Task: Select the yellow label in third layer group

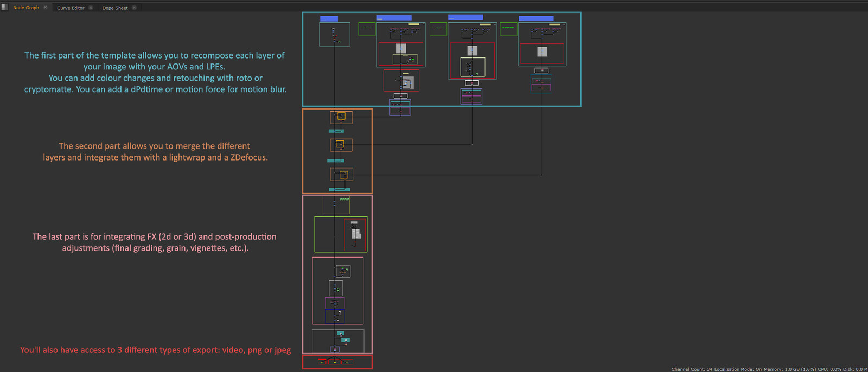Action: [486, 24]
